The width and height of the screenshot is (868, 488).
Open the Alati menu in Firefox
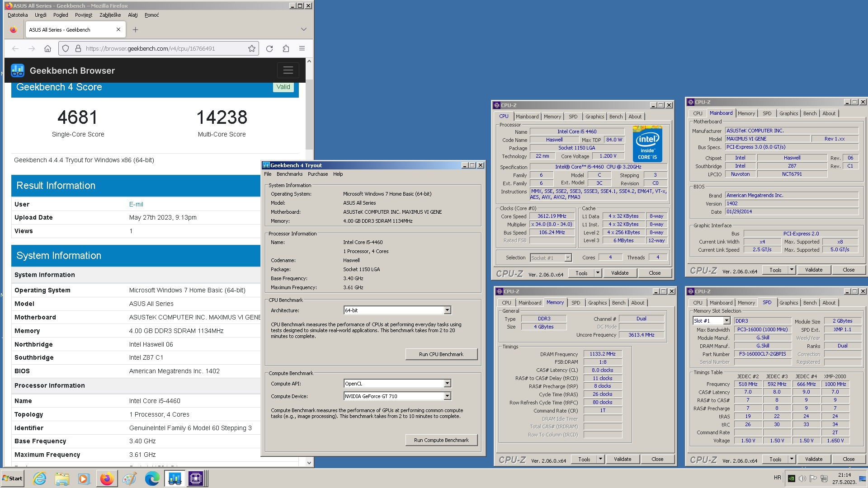(133, 15)
